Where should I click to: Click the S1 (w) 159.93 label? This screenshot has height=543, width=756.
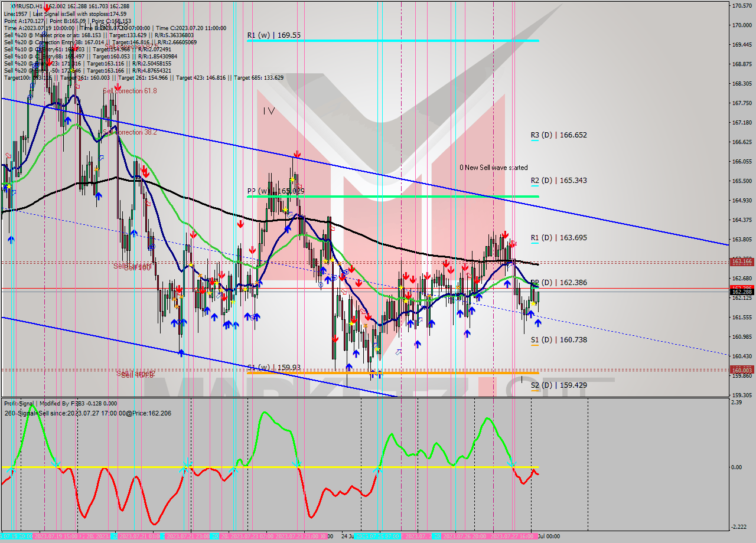click(274, 367)
